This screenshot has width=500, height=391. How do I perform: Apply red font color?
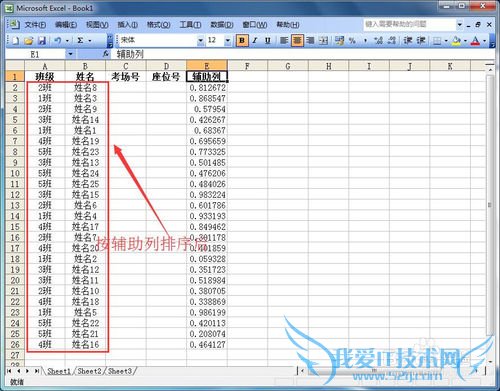[476, 41]
